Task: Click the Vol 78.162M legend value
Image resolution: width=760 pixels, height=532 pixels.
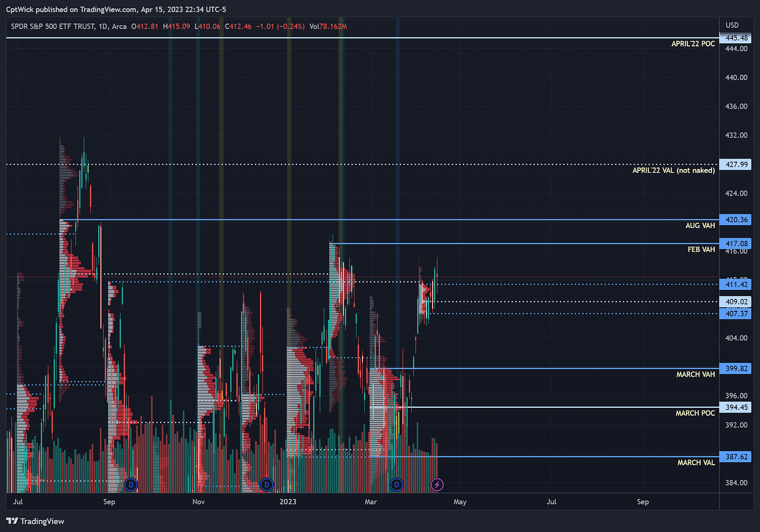Action: click(328, 26)
